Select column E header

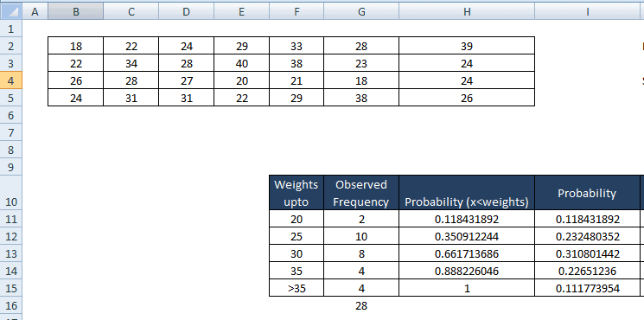pos(241,11)
